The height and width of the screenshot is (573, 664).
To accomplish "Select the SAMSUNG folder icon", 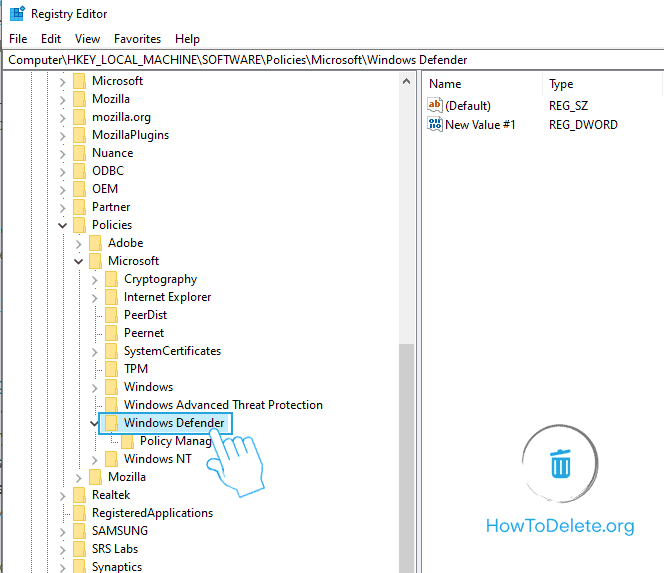I will 80,531.
